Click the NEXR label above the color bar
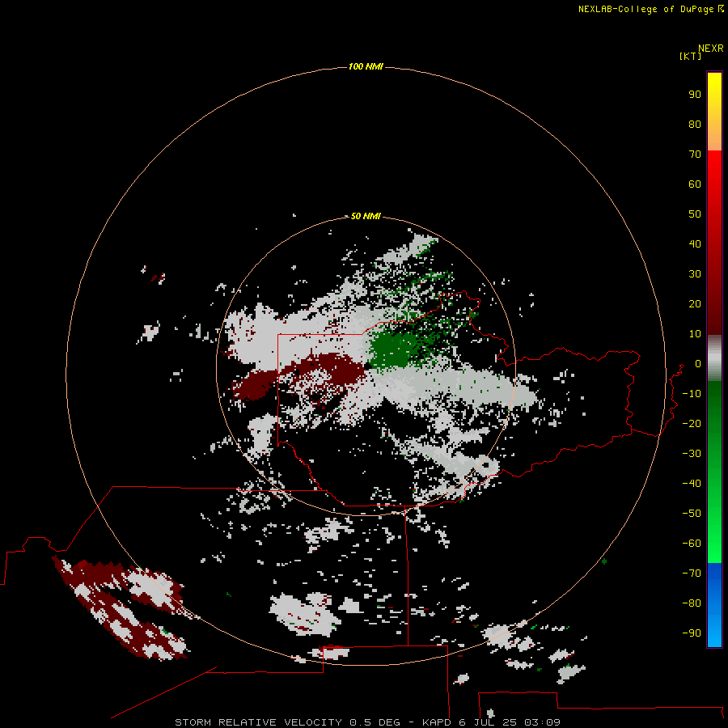728x728 pixels. pyautogui.click(x=711, y=48)
